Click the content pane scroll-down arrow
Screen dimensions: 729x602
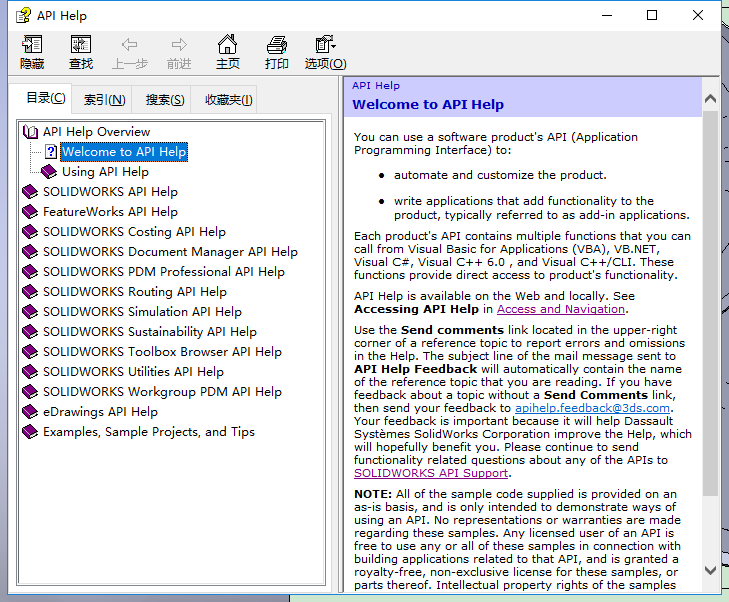711,570
